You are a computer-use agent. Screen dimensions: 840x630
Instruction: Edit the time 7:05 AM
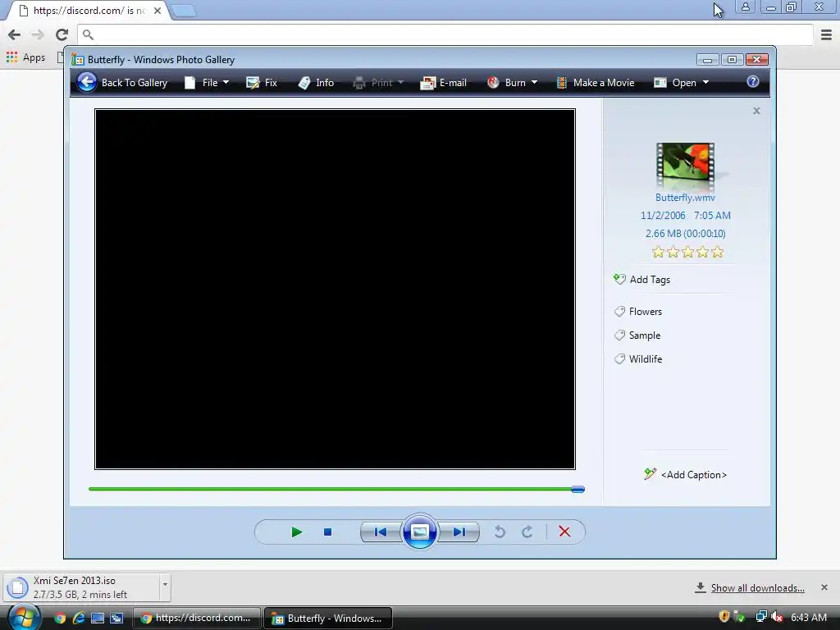click(712, 216)
